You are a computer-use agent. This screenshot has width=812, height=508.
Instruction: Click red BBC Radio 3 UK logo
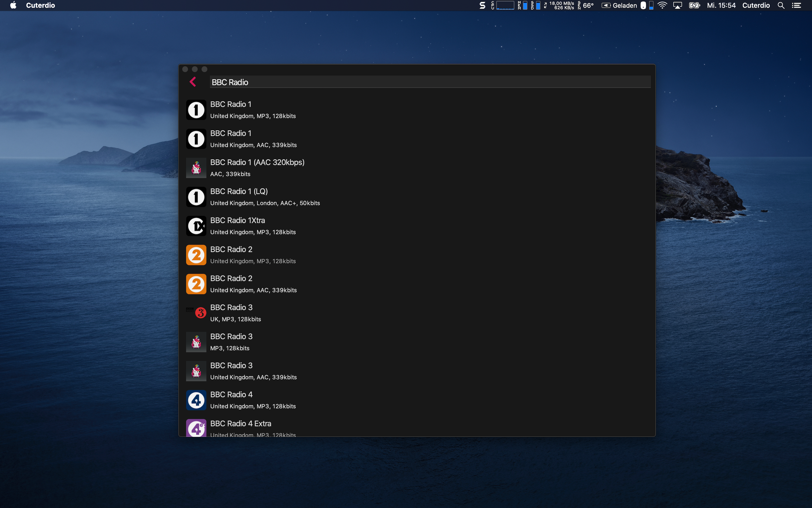196,313
